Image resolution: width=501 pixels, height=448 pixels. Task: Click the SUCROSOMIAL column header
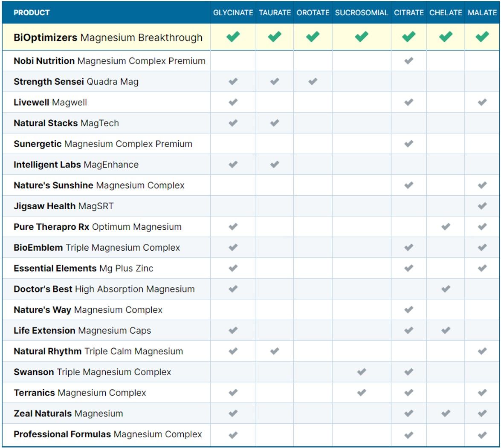click(362, 13)
